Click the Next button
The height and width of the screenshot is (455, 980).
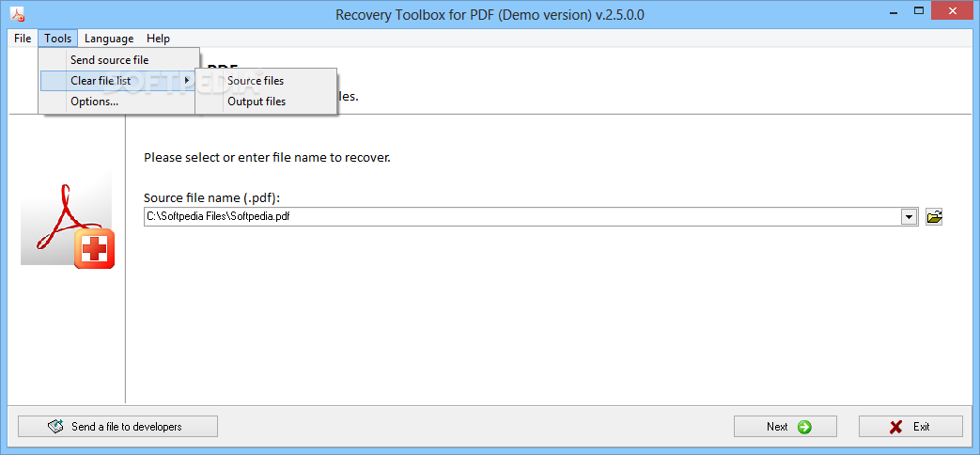click(x=785, y=426)
